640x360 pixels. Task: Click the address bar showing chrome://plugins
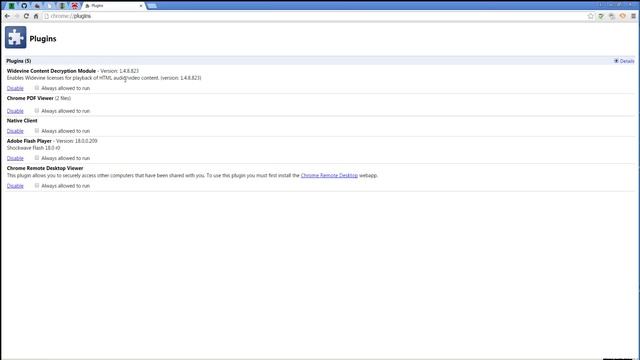coord(314,16)
